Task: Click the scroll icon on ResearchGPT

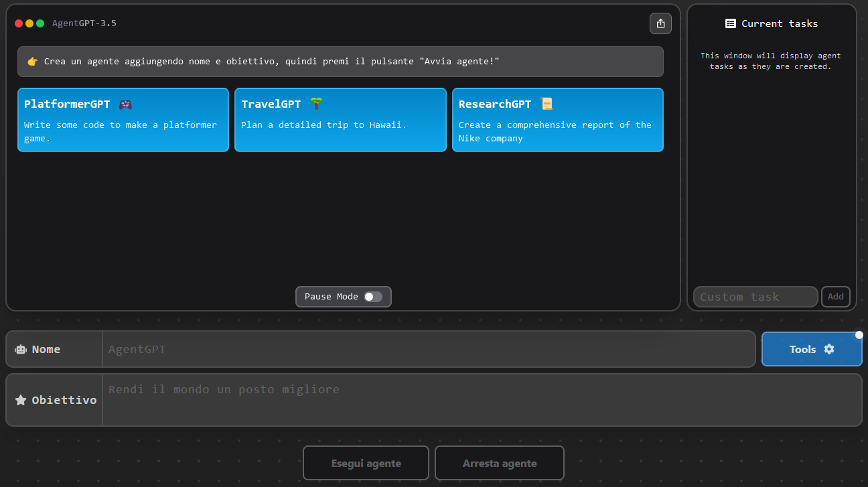Action: point(547,104)
